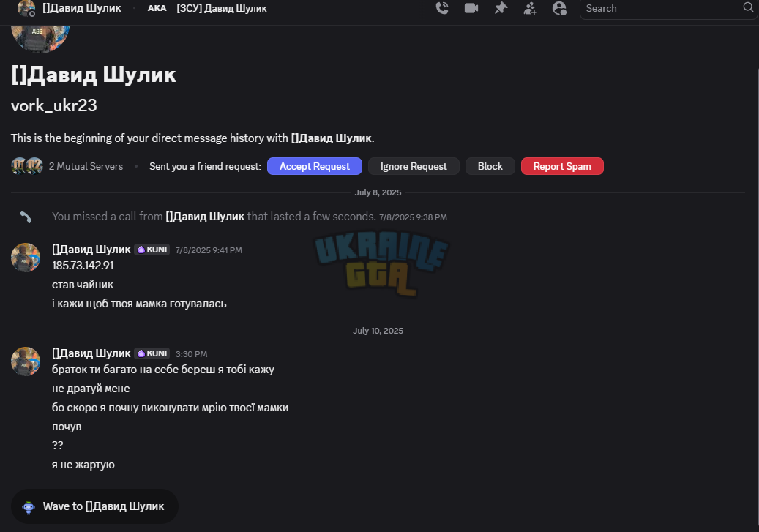The width and height of the screenshot is (759, 532).
Task: Click the AKA nickname [ЗСУ] Давид Шулик
Action: [222, 8]
